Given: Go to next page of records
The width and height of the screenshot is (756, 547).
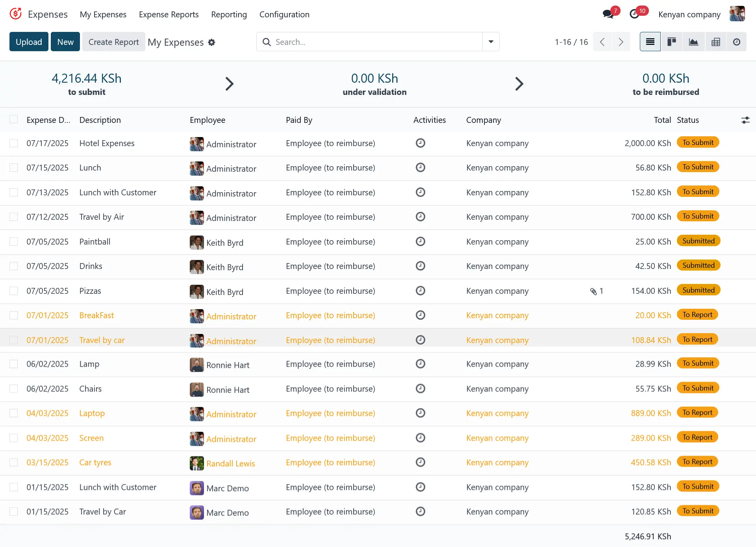Looking at the screenshot, I should click(621, 42).
